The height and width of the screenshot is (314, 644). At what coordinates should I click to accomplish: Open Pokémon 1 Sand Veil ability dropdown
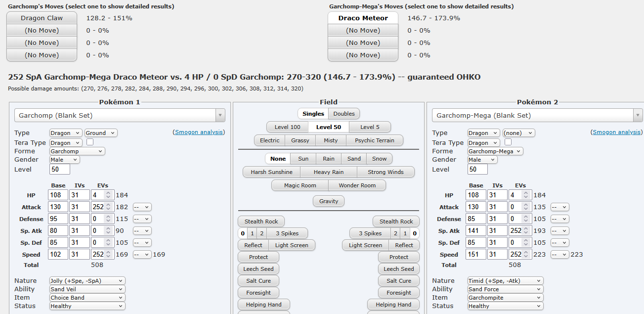[x=87, y=289]
